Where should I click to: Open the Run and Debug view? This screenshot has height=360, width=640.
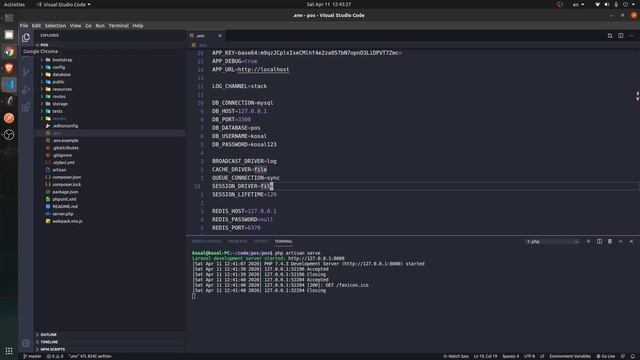click(26, 90)
